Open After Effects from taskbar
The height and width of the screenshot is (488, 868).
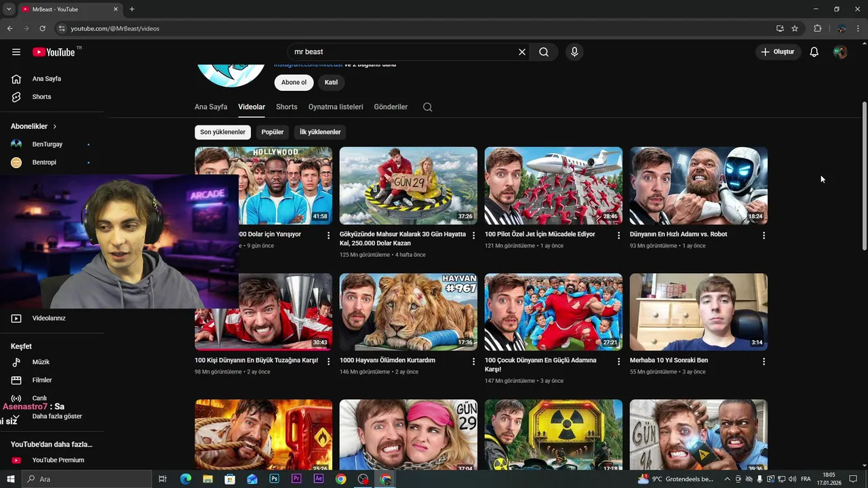pyautogui.click(x=319, y=479)
